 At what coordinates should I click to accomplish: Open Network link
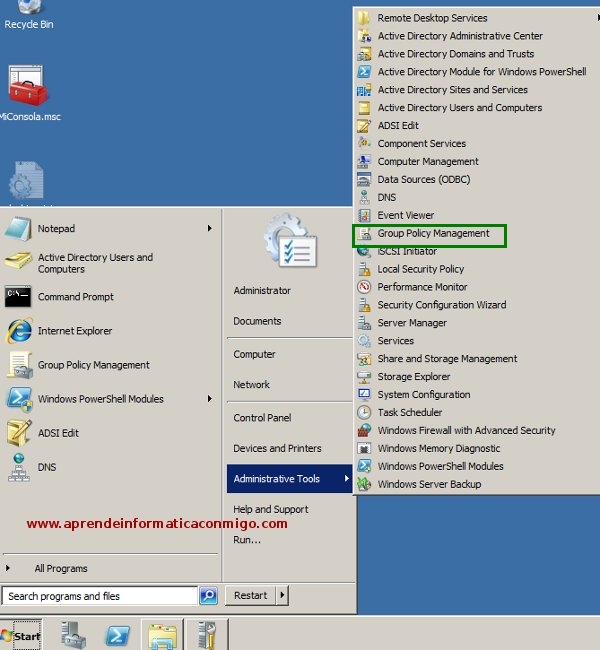251,385
